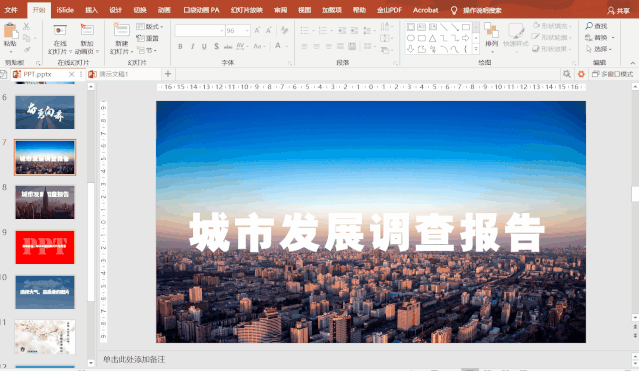Decrease list indent level icon
Image resolution: width=639 pixels, height=371 pixels.
tap(342, 31)
